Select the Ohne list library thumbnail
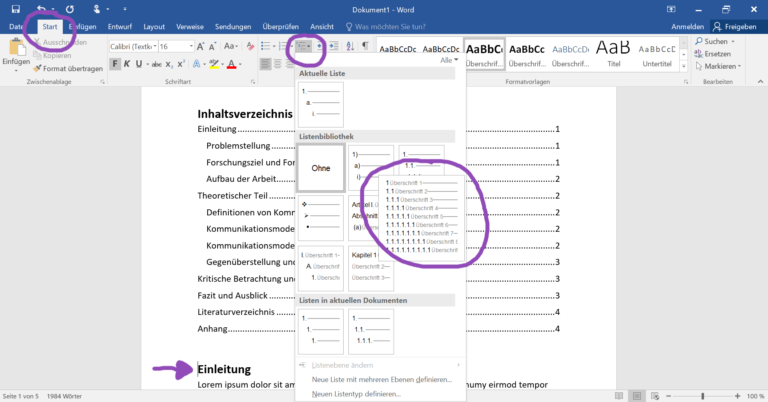Image resolution: width=768 pixels, height=402 pixels. [x=320, y=168]
